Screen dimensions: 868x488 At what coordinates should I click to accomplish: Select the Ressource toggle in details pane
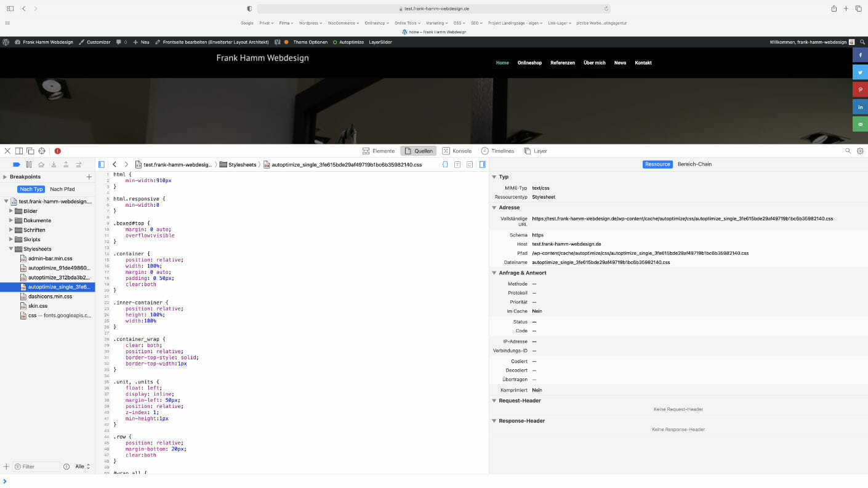click(x=657, y=164)
